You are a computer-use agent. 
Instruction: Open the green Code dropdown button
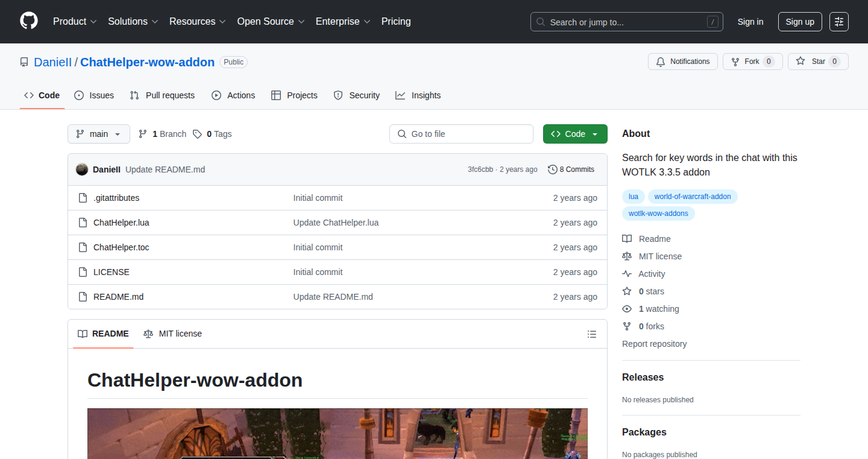[575, 134]
